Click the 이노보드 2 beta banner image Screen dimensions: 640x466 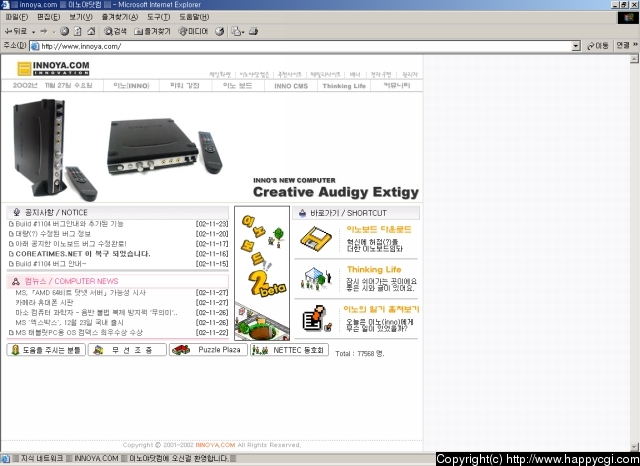(x=262, y=273)
